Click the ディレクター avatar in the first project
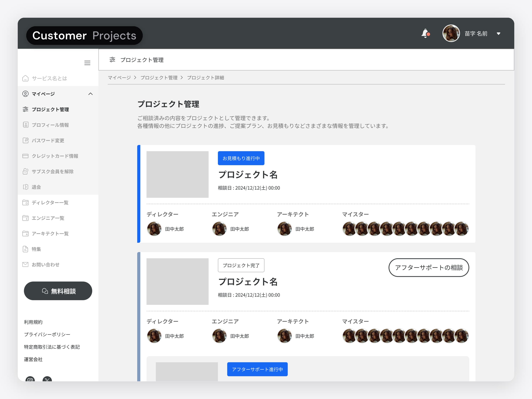Image resolution: width=532 pixels, height=399 pixels. tap(154, 229)
